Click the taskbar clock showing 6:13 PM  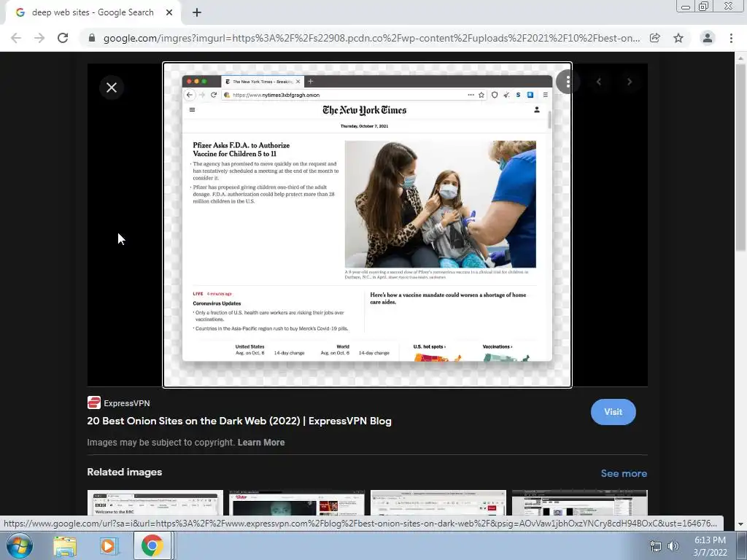tap(710, 546)
